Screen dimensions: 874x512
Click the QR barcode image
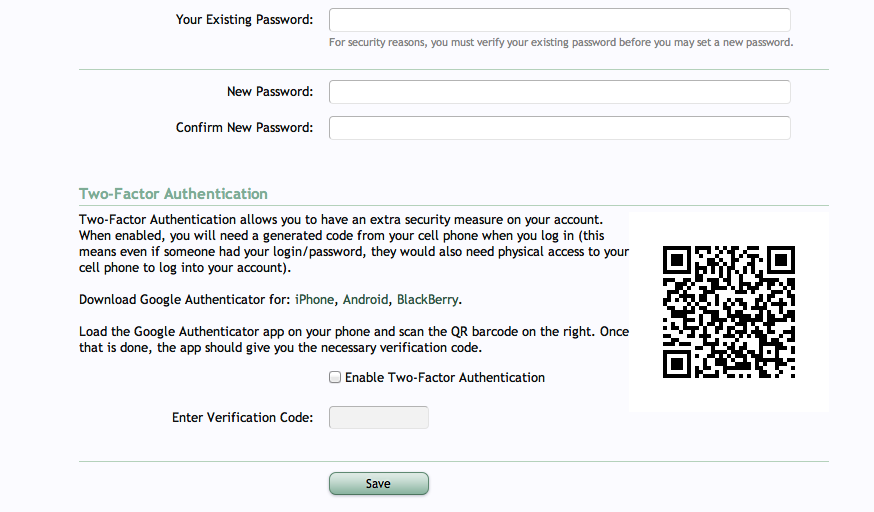coord(729,312)
